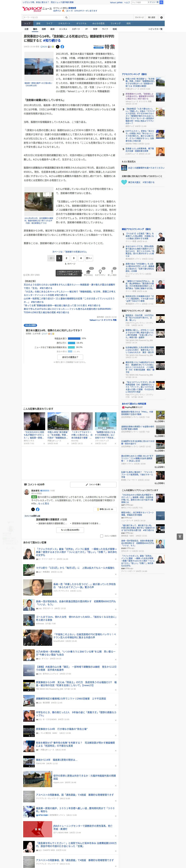React with the わかりやすい light bulb icon

100,271
